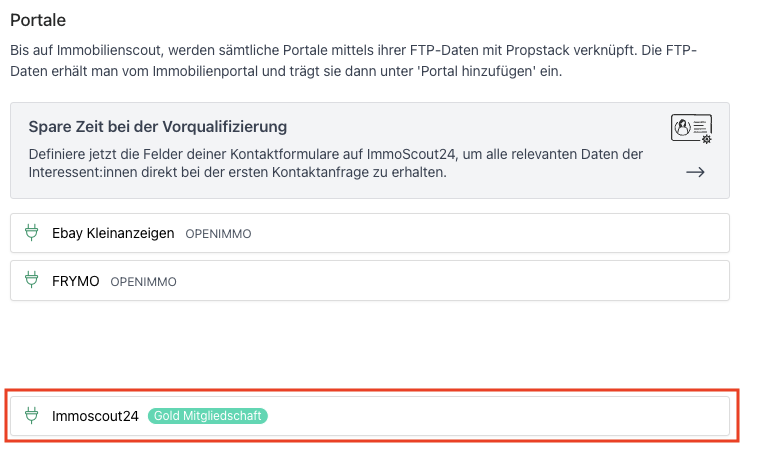Click the plug icon beside Ebay Kleinanzeigen

(31, 233)
